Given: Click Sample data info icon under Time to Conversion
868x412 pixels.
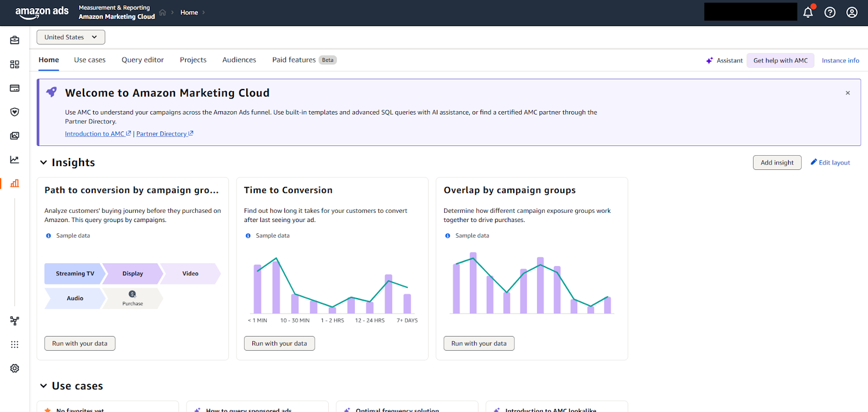Looking at the screenshot, I should [248, 236].
